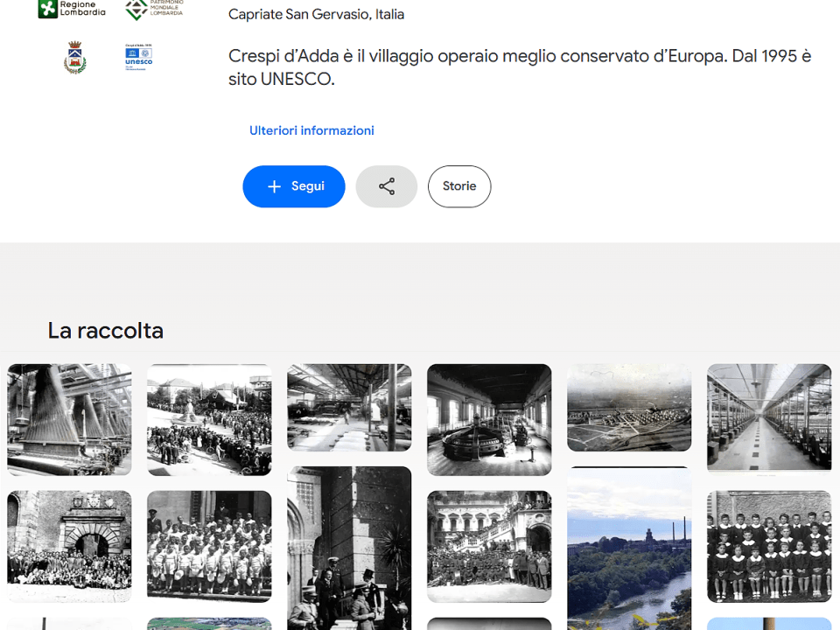Open the group photo at stone arch gate

click(69, 546)
